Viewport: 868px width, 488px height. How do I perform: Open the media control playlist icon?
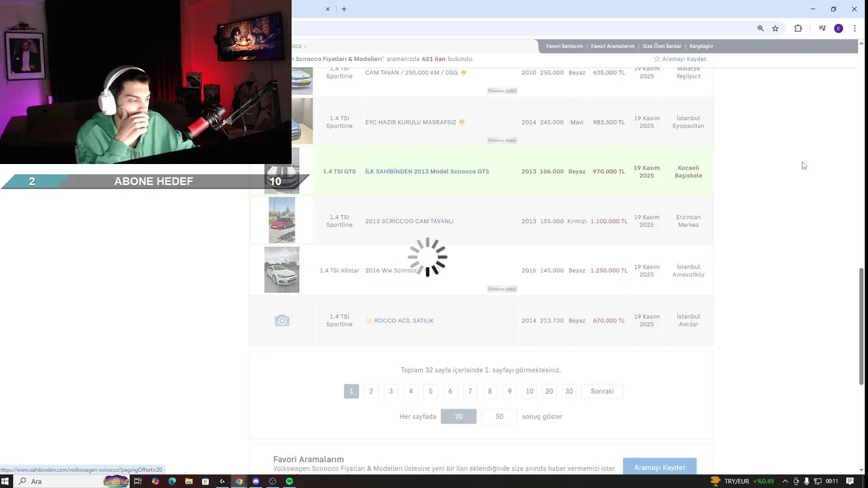[x=822, y=28]
